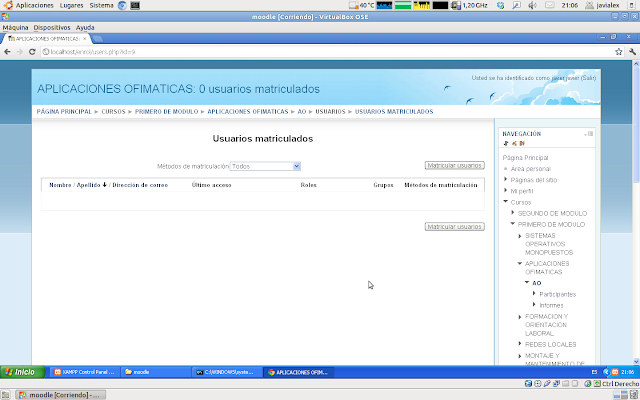This screenshot has width=640, height=400.
Task: Click the network globe icon in top panel
Action: coord(500,5)
